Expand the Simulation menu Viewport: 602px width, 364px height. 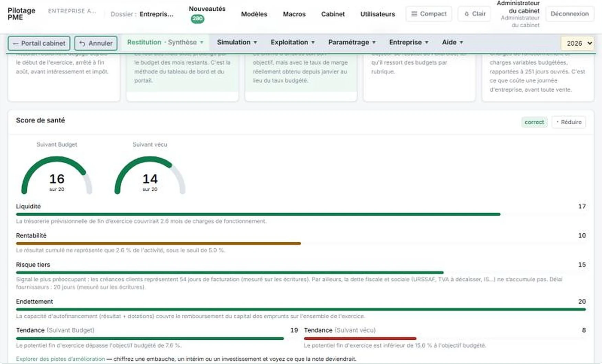point(237,42)
